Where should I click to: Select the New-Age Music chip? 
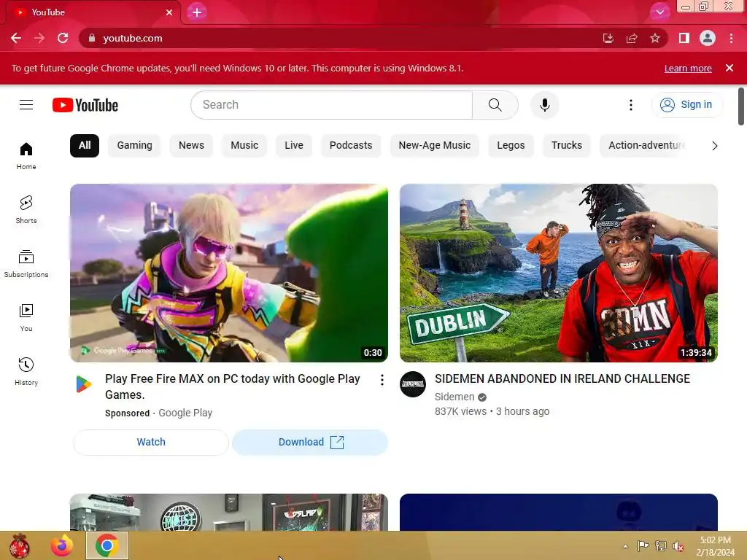(x=435, y=146)
